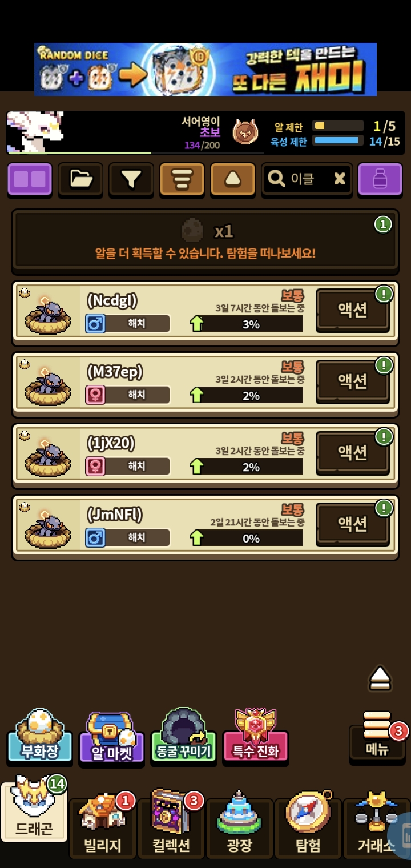The image size is (411, 868).
Task: Expand the egg x1 exploration banner
Action: click(205, 240)
